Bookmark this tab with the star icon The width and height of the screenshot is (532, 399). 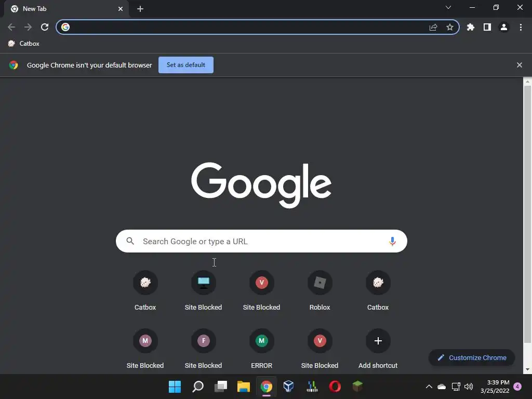(450, 27)
